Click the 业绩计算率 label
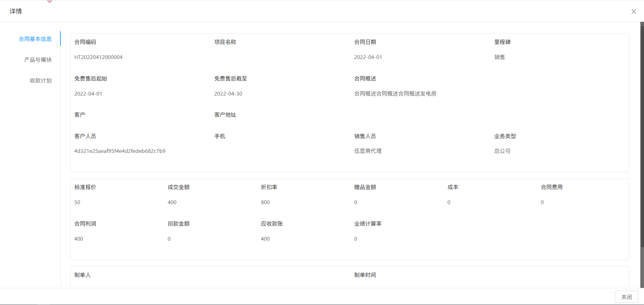This screenshot has height=305, width=644. (368, 224)
